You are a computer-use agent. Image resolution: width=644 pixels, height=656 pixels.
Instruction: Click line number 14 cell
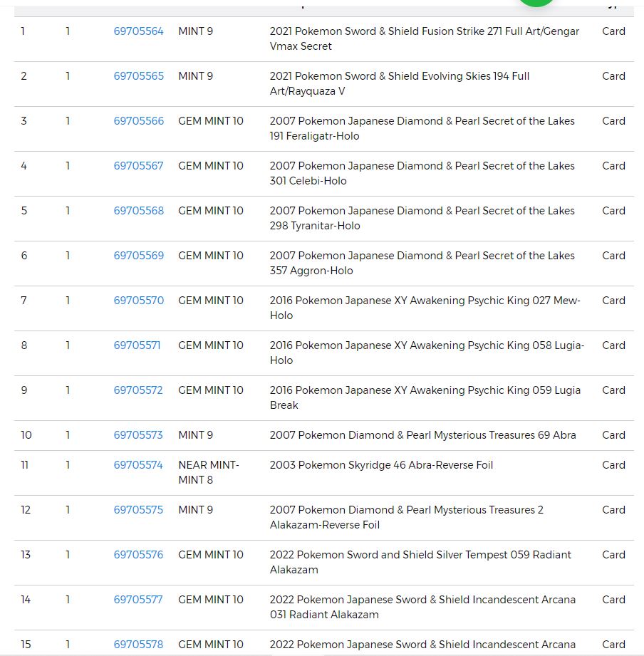point(26,600)
